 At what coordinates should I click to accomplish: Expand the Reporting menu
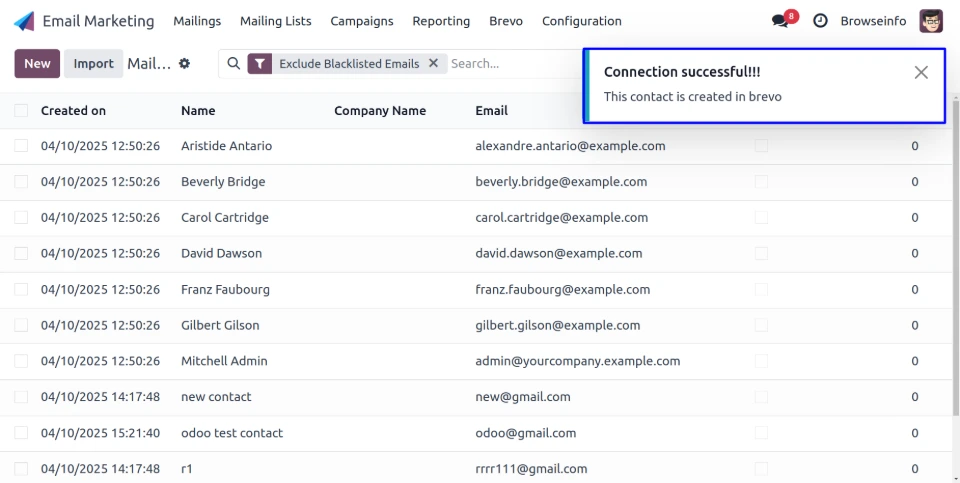pyautogui.click(x=441, y=21)
